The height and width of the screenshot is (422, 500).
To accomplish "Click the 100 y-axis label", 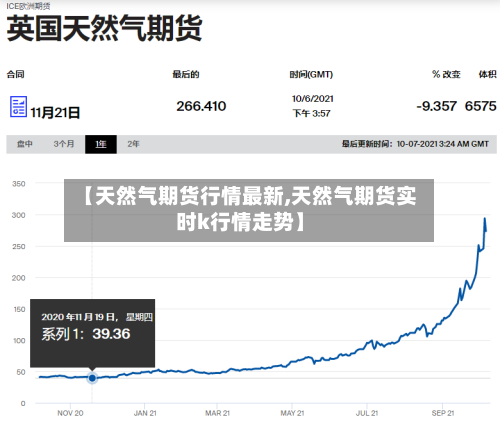I will click(19, 341).
